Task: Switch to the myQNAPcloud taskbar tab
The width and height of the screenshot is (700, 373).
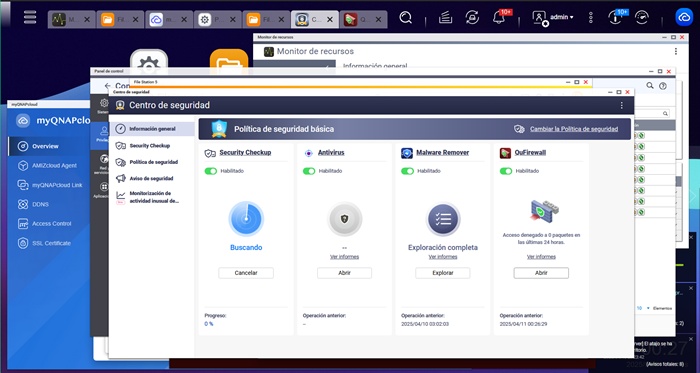Action: (169, 20)
